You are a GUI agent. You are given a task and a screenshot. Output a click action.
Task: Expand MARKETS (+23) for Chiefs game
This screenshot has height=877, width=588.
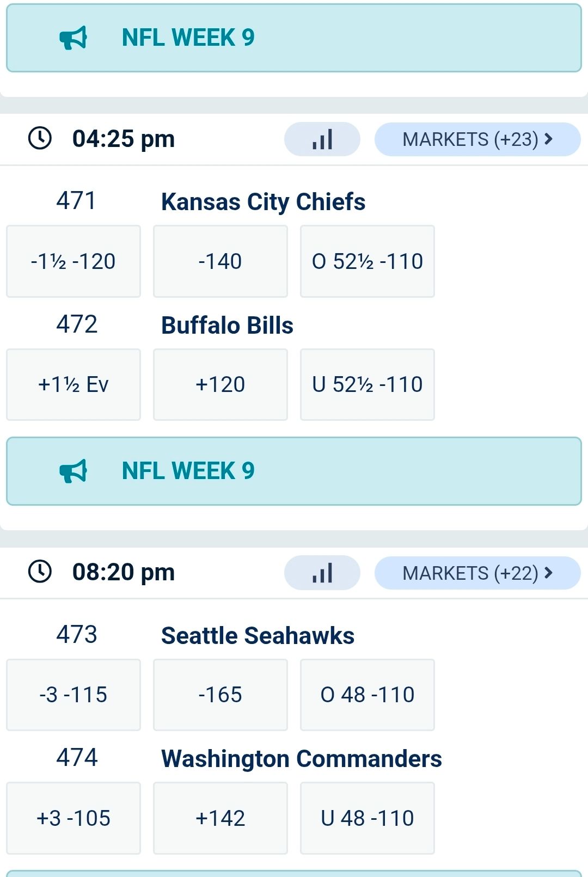(477, 139)
